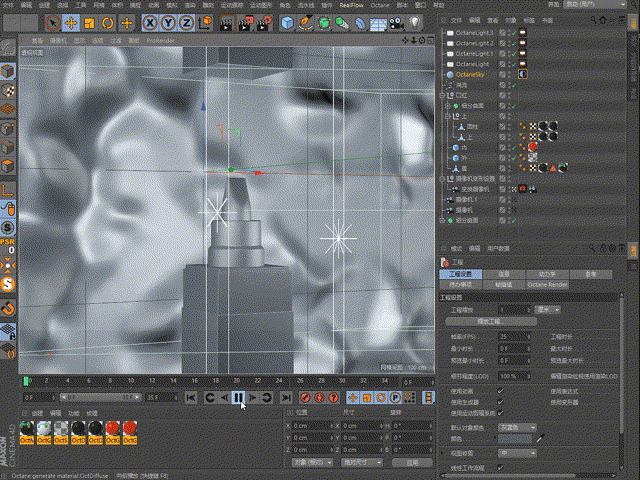Image resolution: width=640 pixels, height=480 pixels.
Task: Activate the Rotate tool
Action: (x=108, y=23)
